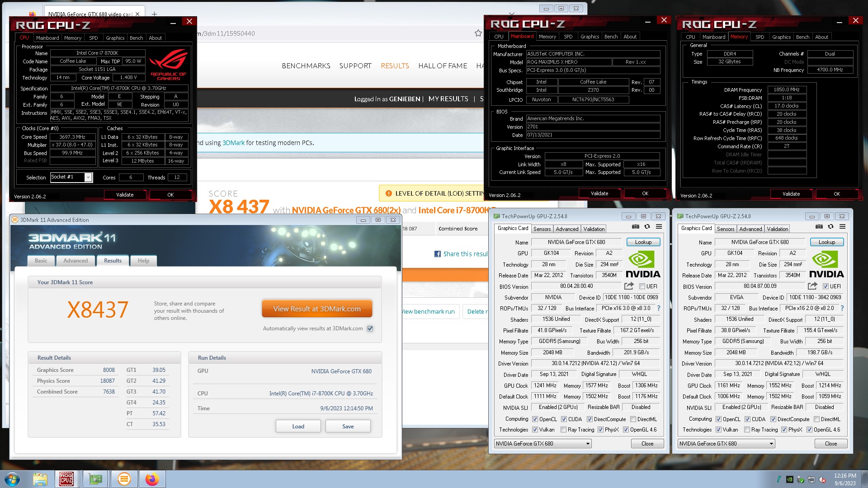Open hamburger menu in right EVGA GPU-Z window
Image resolution: width=868 pixels, height=488 pixels.
click(843, 227)
